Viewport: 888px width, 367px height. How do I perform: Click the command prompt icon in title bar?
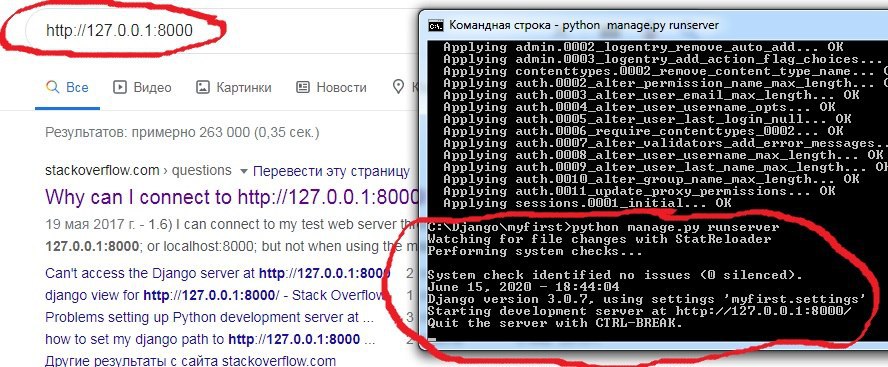click(x=436, y=25)
